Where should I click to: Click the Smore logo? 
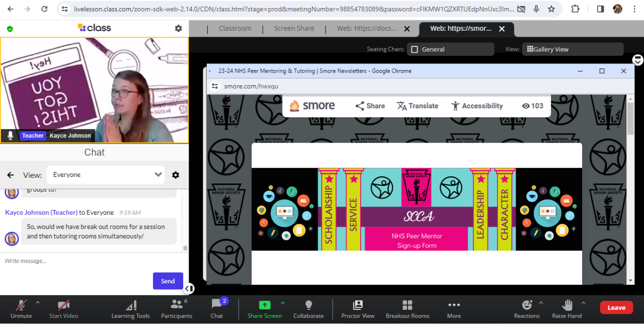(312, 106)
